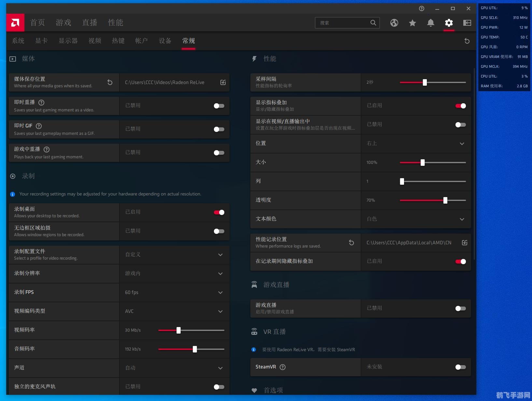
Task: Expand the 录制 FPS dropdown
Action: pos(220,293)
